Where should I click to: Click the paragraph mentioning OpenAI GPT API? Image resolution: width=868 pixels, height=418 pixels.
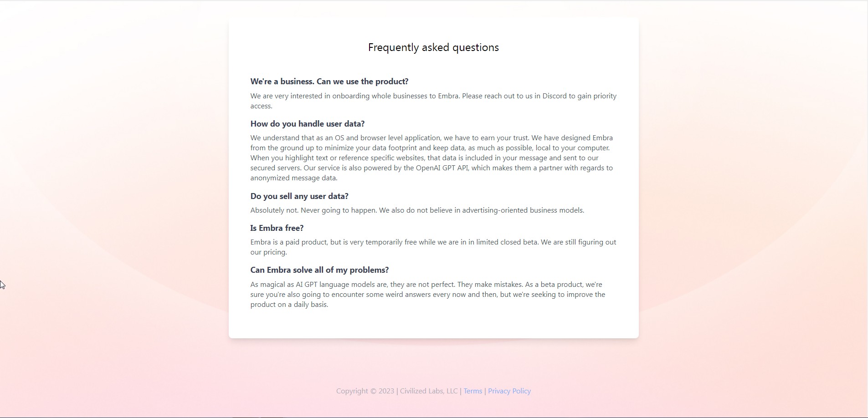(432, 158)
